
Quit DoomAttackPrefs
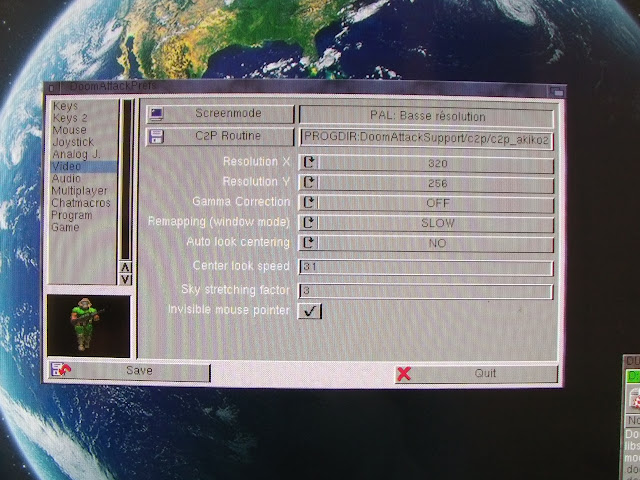tap(476, 374)
